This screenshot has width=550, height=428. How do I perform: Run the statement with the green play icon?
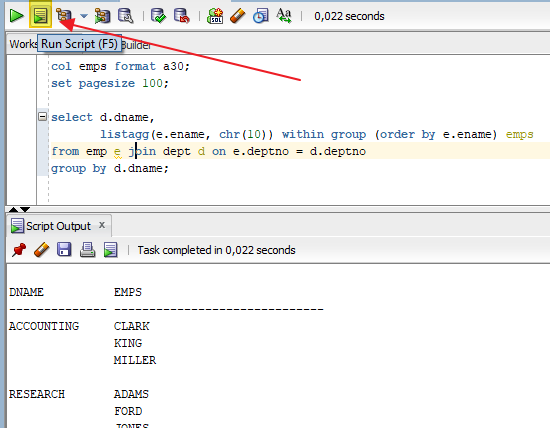[x=16, y=16]
